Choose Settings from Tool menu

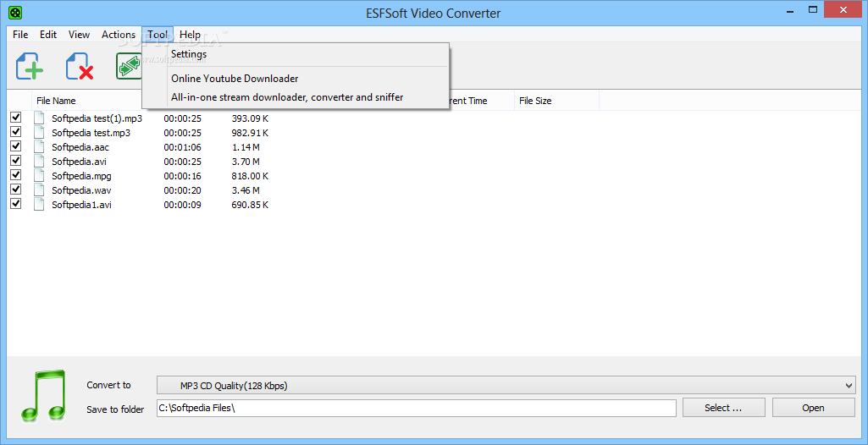click(295, 54)
